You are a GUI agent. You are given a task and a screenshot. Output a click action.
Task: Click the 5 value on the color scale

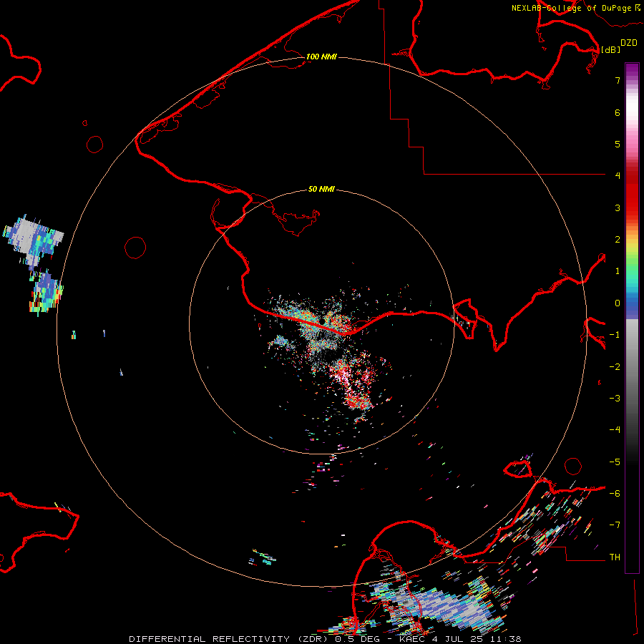coord(618,144)
